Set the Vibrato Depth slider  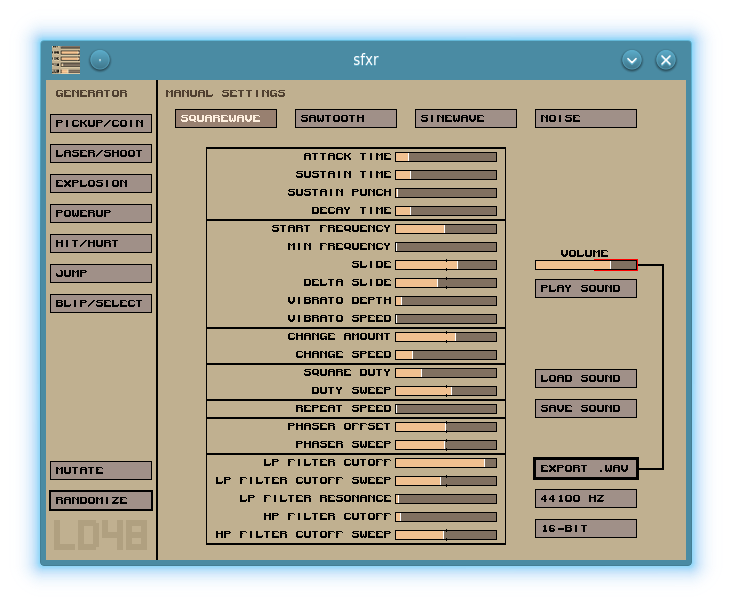[x=446, y=301]
